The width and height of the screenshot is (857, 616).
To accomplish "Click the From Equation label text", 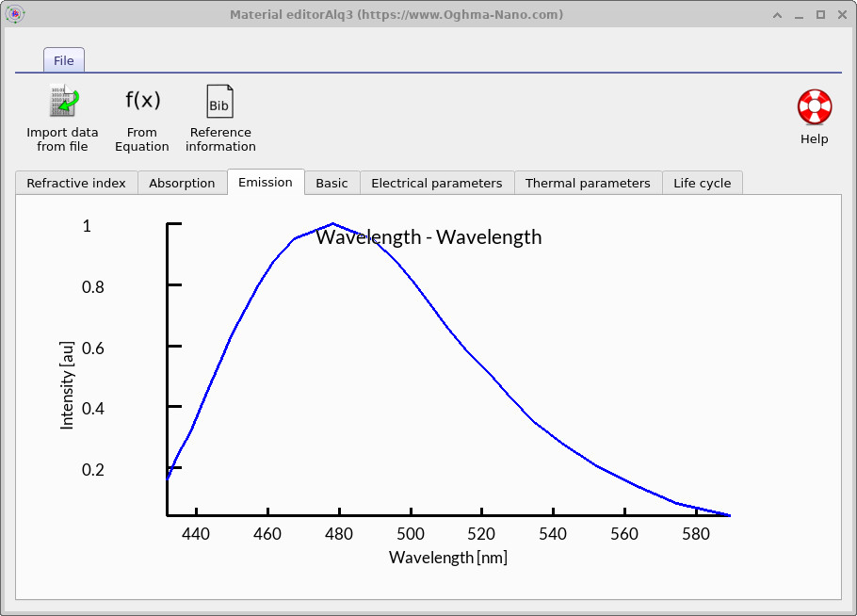I will coord(141,139).
